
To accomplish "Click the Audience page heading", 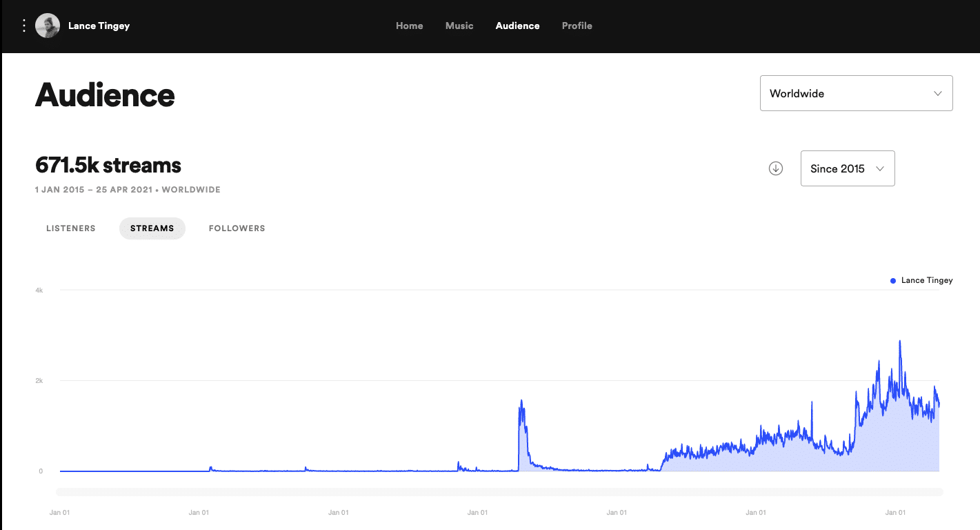I will 105,95.
